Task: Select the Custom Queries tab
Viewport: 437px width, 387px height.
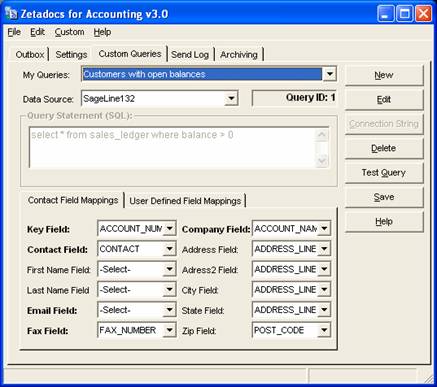Action: point(130,54)
